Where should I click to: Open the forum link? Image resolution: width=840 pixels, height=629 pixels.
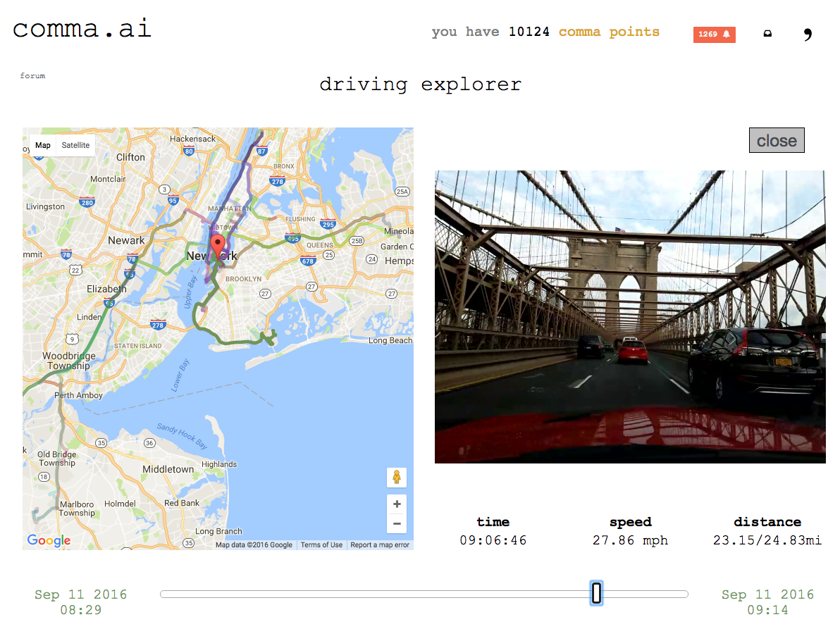[32, 76]
